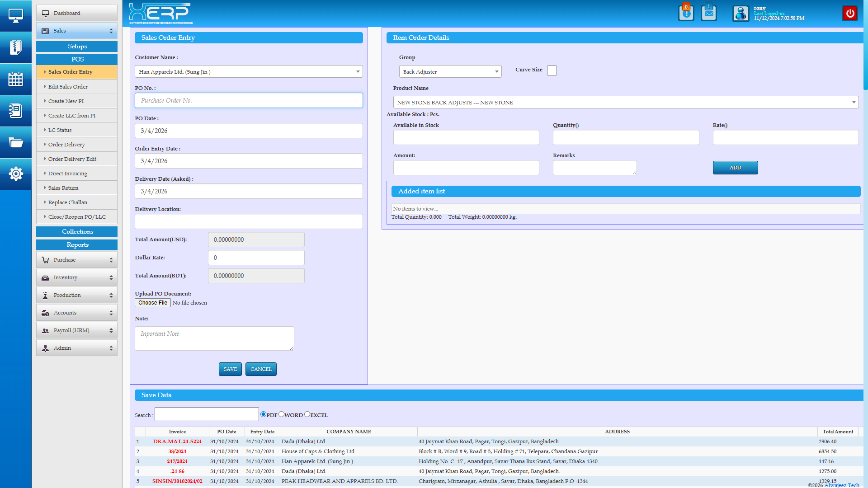Open the settings gear icon in sidebar
This screenshot has height=488, width=868.
tap(15, 174)
